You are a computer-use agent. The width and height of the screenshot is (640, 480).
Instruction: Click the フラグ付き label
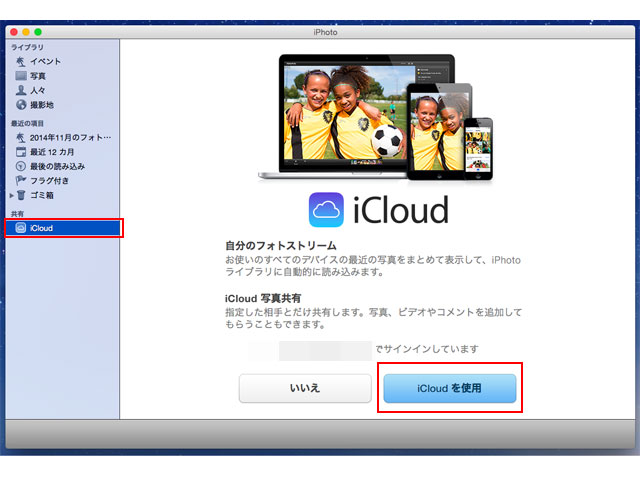pos(49,180)
